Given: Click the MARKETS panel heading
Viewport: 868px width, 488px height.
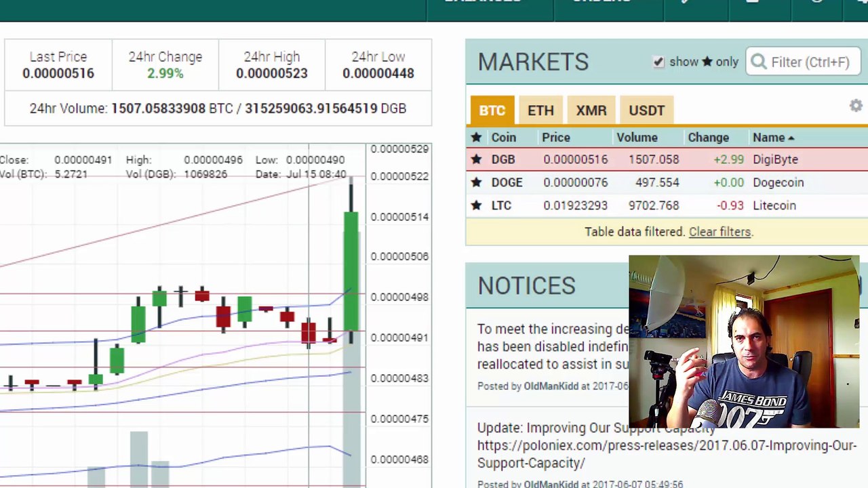Looking at the screenshot, I should pyautogui.click(x=533, y=62).
